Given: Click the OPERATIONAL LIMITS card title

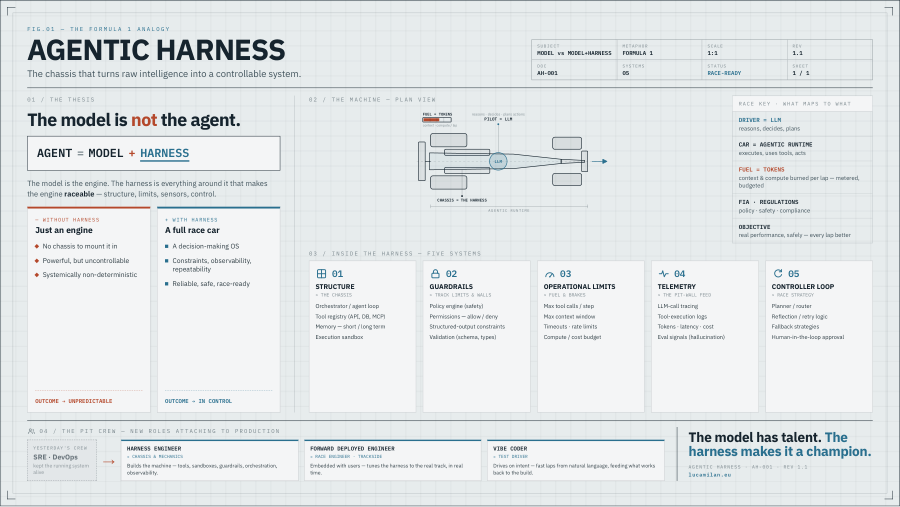Looking at the screenshot, I should [579, 287].
